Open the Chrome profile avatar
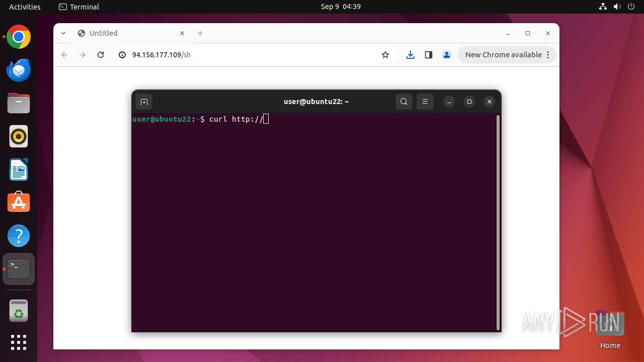Image resolution: width=644 pixels, height=362 pixels. 447,55
